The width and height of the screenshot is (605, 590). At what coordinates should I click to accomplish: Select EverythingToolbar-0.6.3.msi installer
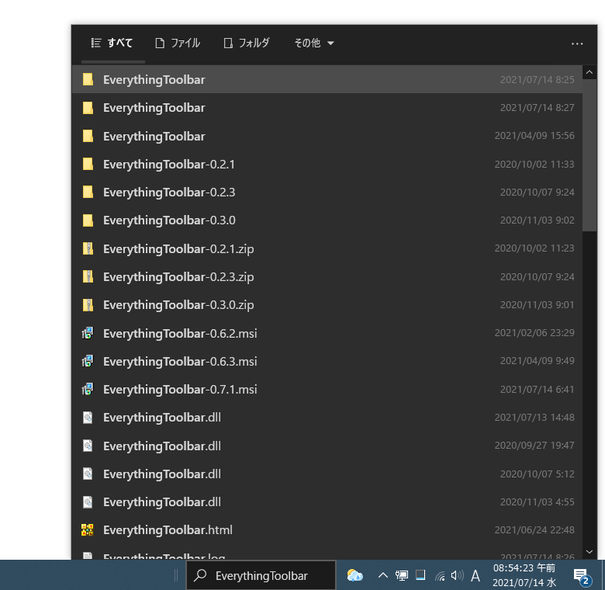tap(327, 361)
